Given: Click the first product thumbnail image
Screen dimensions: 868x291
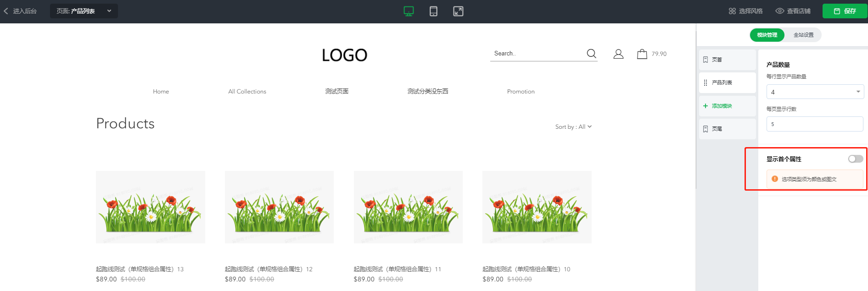Looking at the screenshot, I should (x=151, y=207).
